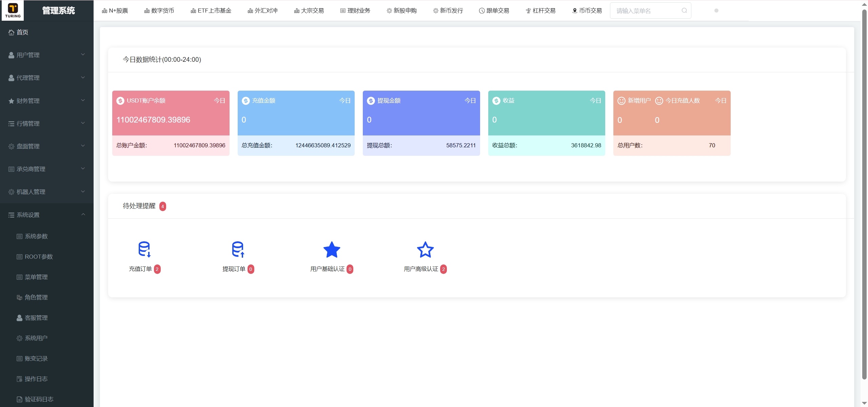
Task: Expand the 盘面管理 submenu chevron
Action: [83, 146]
